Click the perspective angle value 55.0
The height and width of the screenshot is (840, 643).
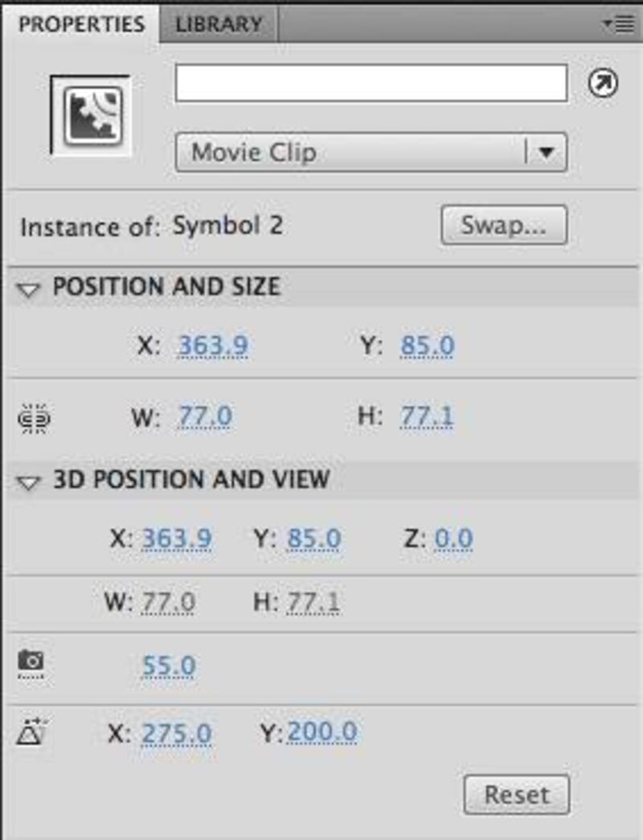(169, 666)
